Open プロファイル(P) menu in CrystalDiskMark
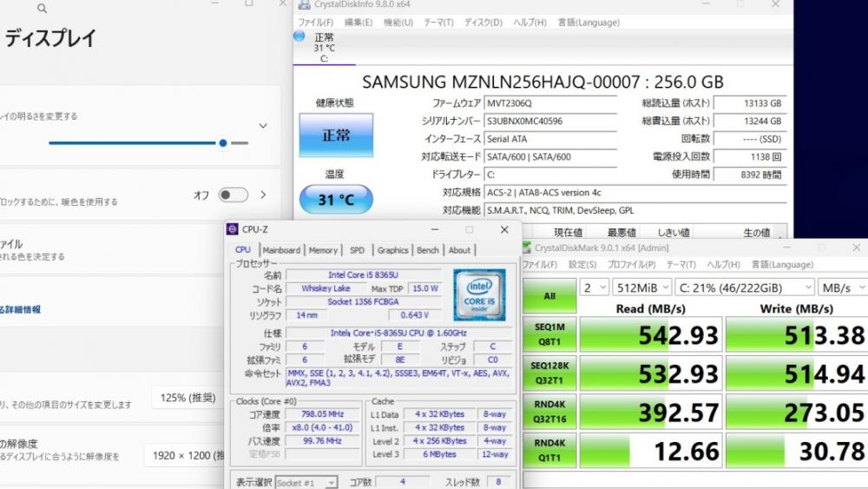The image size is (868, 489). coord(631,265)
